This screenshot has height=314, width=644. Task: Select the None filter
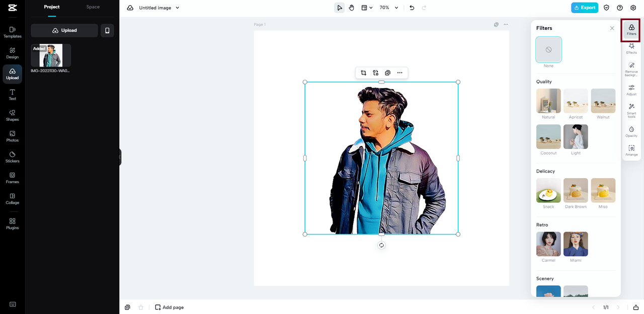pos(548,50)
